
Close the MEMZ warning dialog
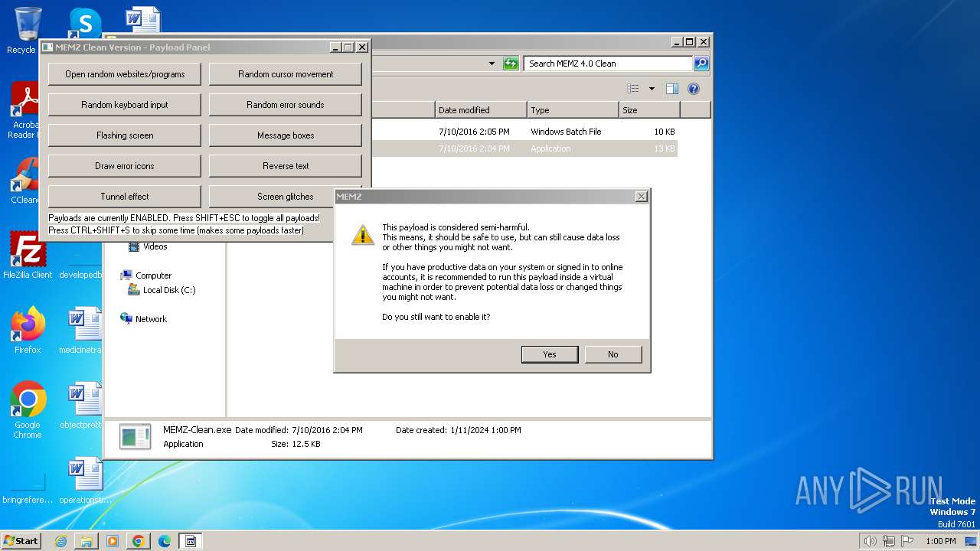641,197
